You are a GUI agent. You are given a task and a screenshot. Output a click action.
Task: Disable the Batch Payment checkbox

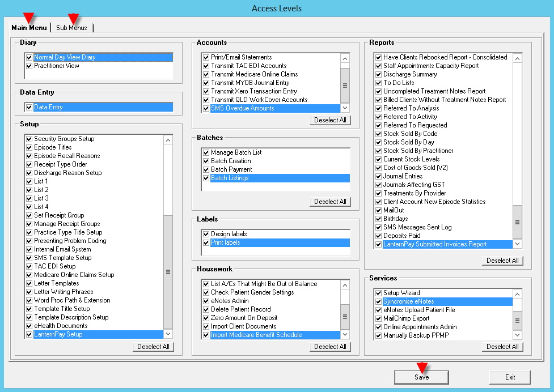click(x=206, y=169)
